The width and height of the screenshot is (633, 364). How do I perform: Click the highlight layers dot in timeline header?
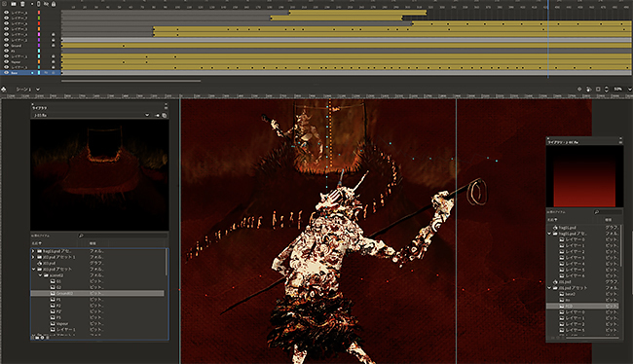point(32,4)
